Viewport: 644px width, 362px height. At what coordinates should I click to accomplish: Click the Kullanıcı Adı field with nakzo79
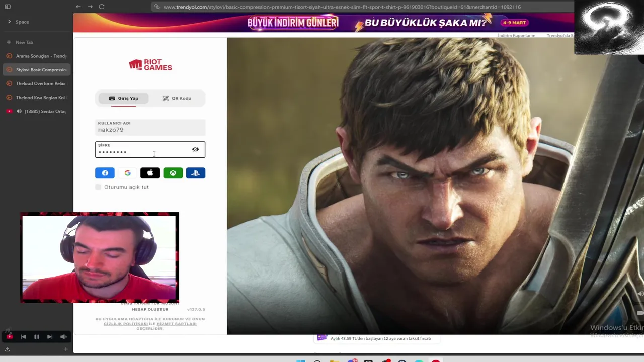(x=150, y=127)
